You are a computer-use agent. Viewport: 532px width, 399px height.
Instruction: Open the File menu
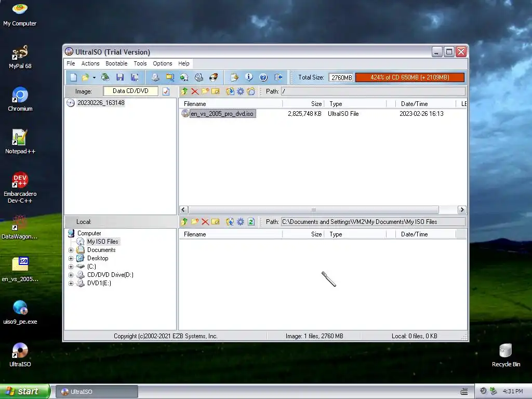coord(71,63)
